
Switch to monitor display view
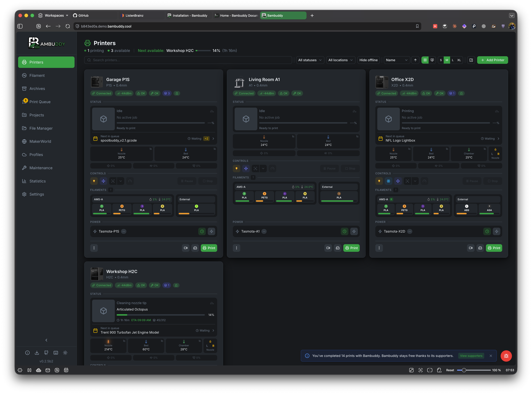click(432, 60)
